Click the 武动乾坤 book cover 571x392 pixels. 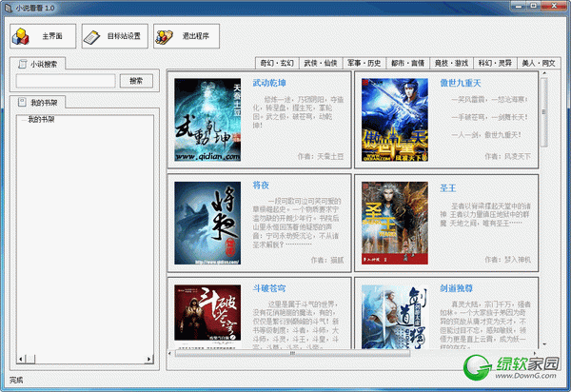[x=207, y=120]
